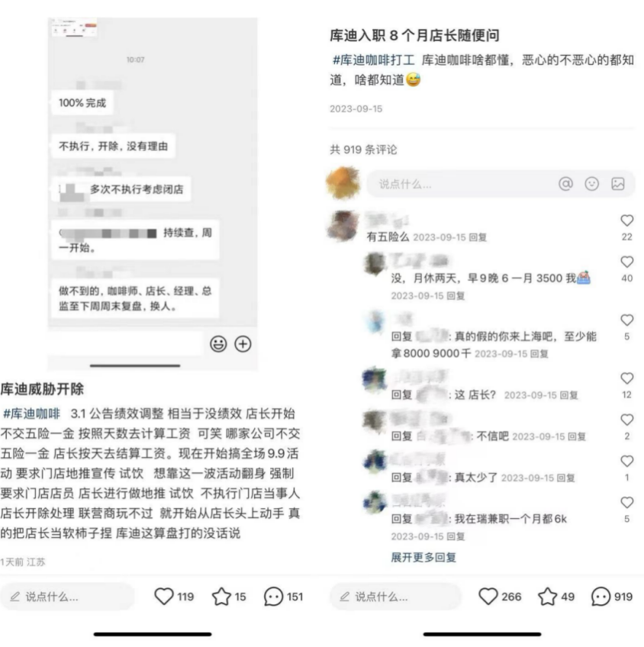644x647 pixels.
Task: Toggle like on the '有五险么' comment
Action: (x=626, y=220)
